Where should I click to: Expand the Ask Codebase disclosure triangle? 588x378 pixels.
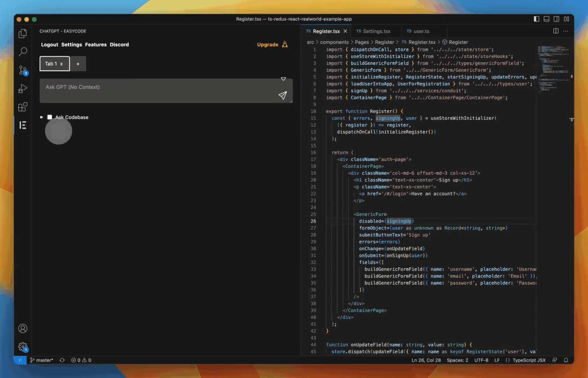tap(42, 117)
